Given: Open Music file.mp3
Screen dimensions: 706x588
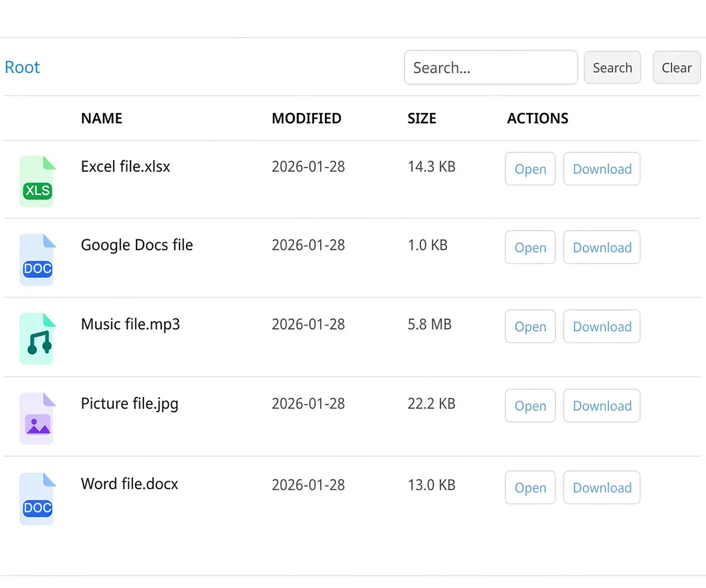Looking at the screenshot, I should pyautogui.click(x=530, y=326).
